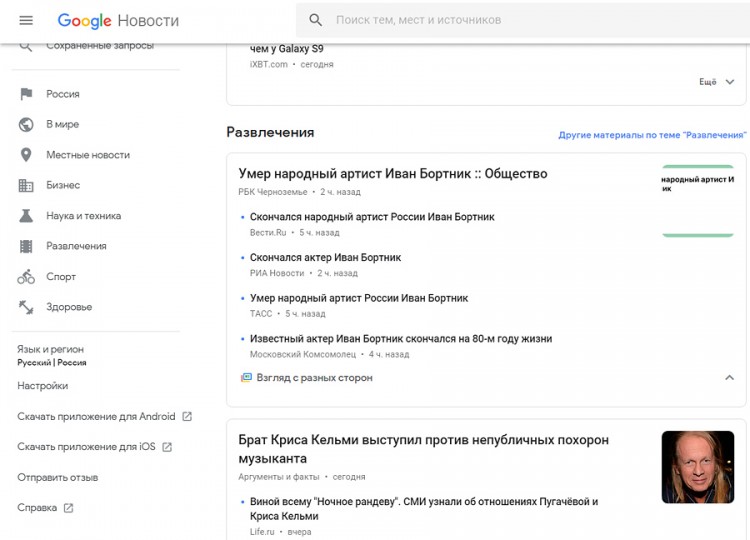
Task: Click the external link icon beside iOS
Action: [x=167, y=447]
